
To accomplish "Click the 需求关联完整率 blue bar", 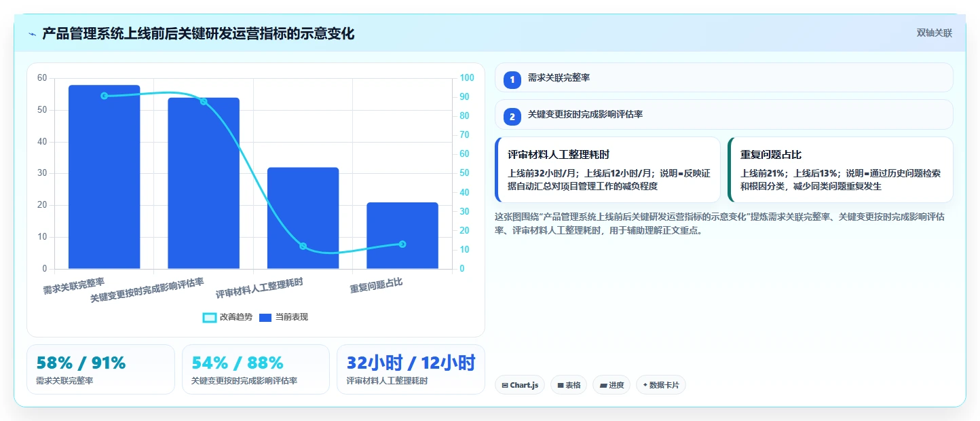I will 104,177.
